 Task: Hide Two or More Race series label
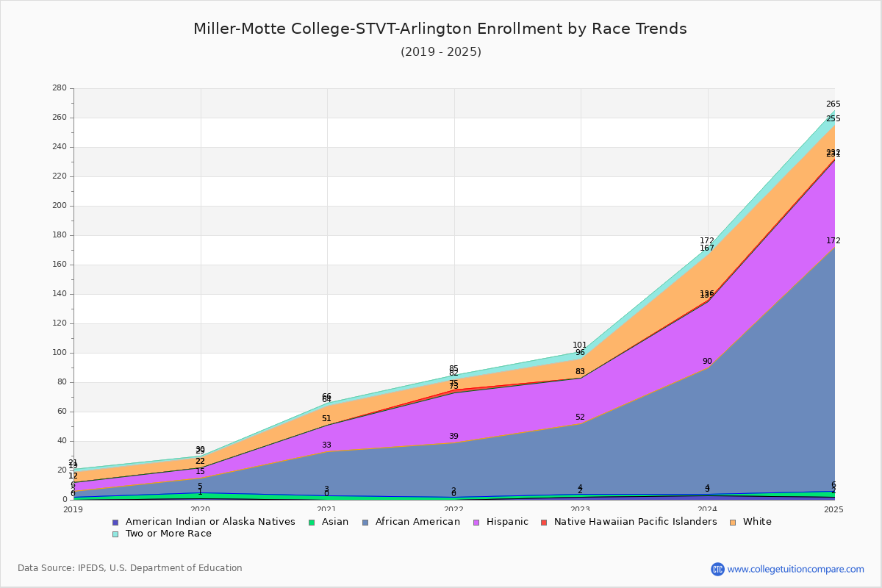point(168,534)
